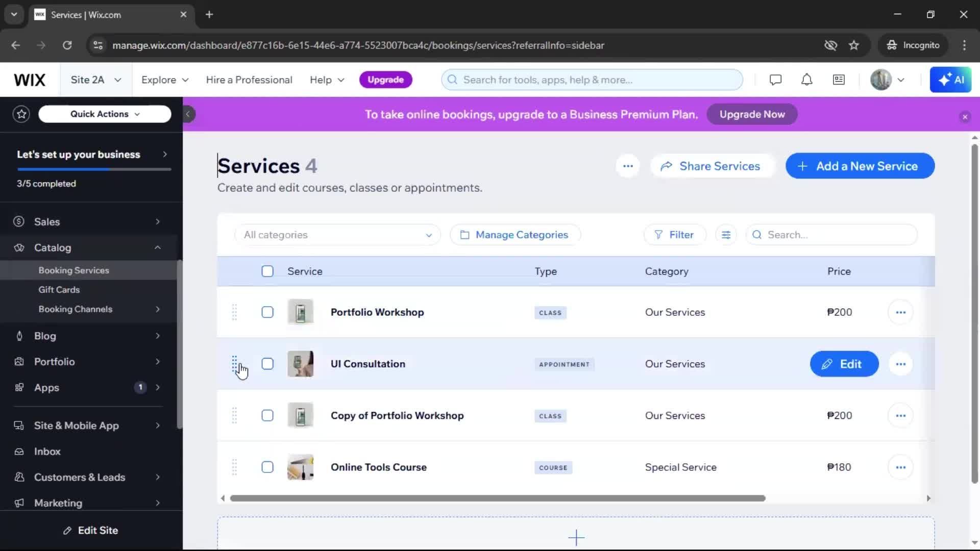980x551 pixels.
Task: Check the UI Consultation checkbox
Action: point(267,364)
